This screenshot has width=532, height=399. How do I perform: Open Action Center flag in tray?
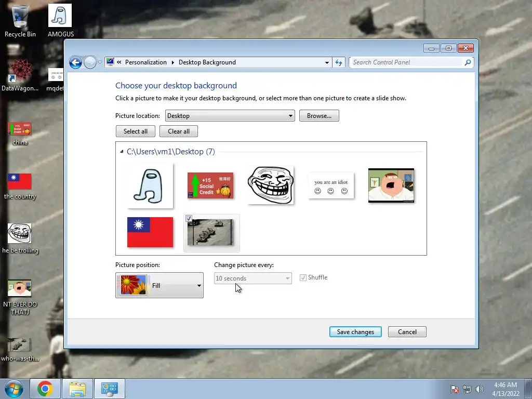[x=455, y=389]
